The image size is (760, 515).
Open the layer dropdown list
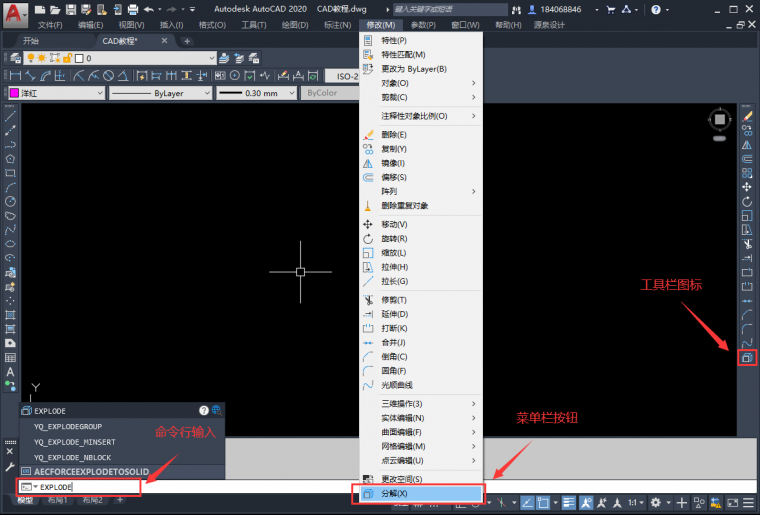212,58
